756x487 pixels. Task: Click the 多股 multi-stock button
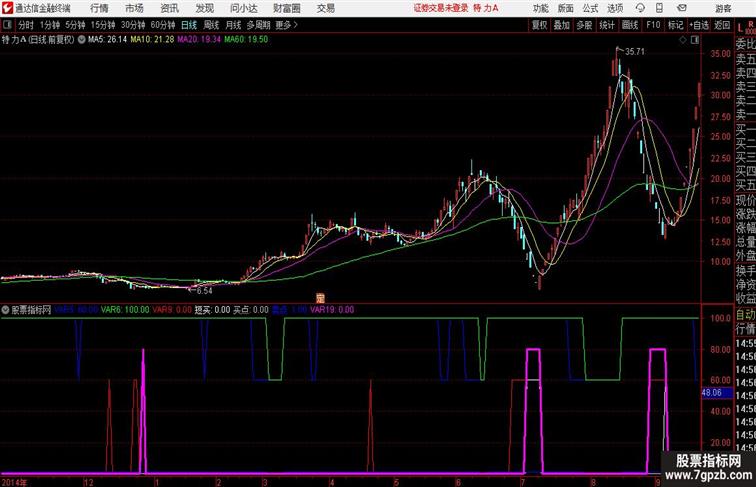pyautogui.click(x=584, y=25)
